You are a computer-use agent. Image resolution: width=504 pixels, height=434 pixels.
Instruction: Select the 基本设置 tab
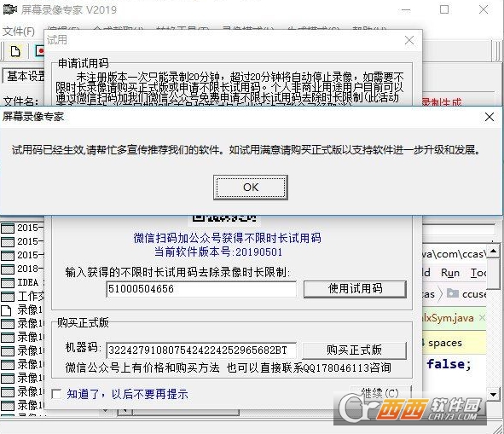(x=25, y=76)
